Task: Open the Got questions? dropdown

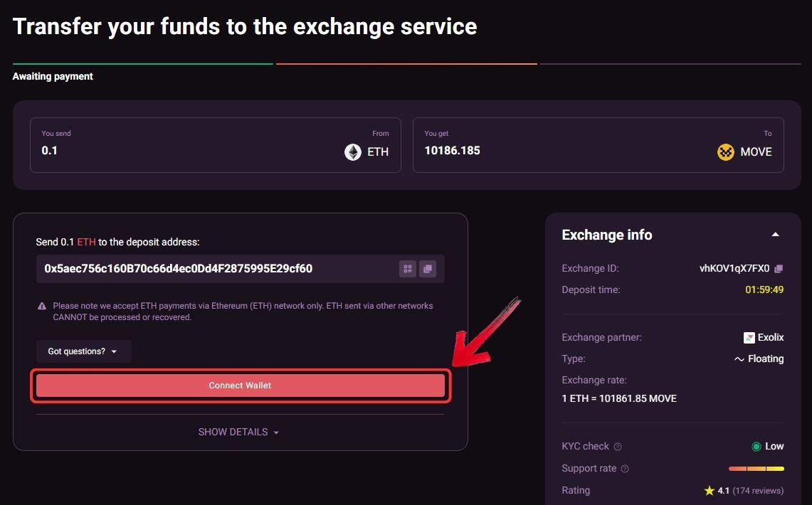Action: click(83, 351)
